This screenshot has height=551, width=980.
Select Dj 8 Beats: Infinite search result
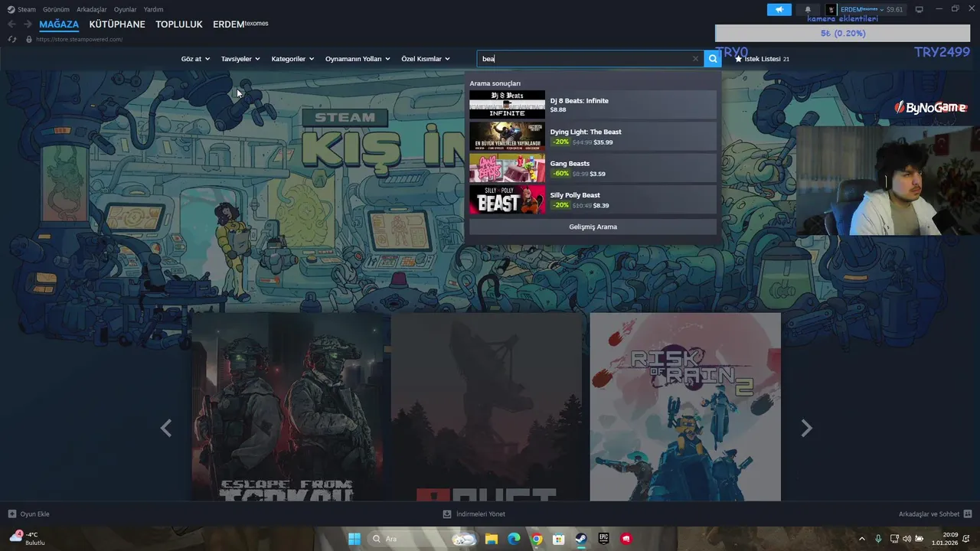(593, 105)
